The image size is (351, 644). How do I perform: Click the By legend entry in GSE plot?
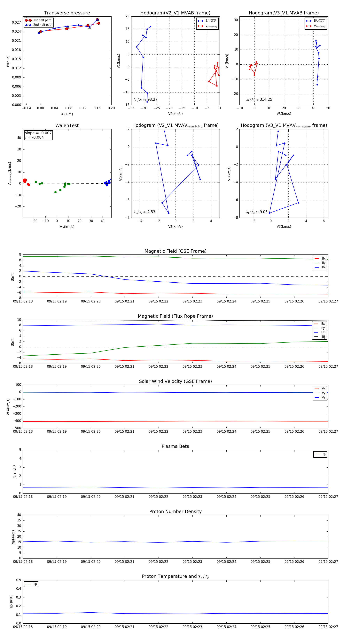click(x=320, y=263)
